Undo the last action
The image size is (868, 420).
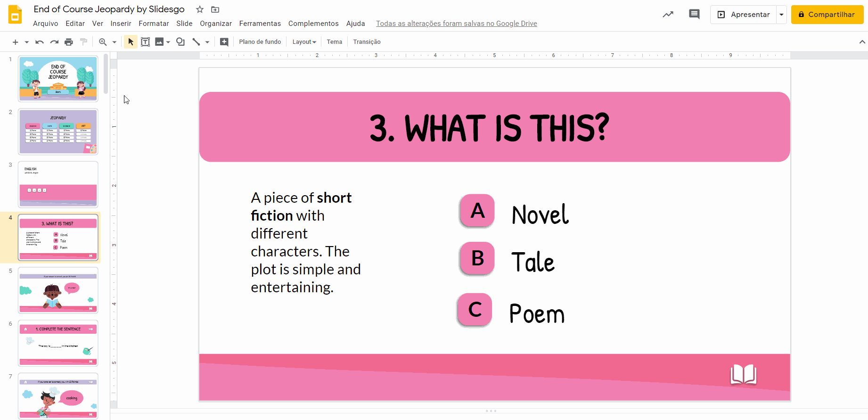40,42
